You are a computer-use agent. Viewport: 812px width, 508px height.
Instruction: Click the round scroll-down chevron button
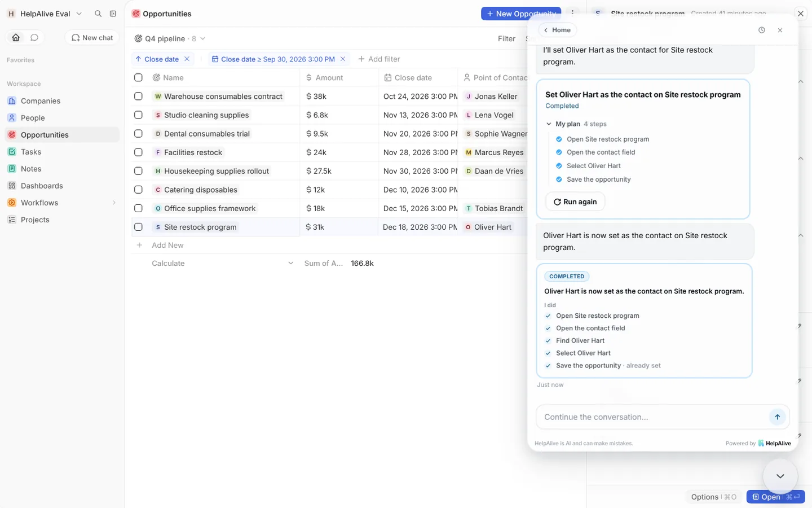pyautogui.click(x=780, y=476)
